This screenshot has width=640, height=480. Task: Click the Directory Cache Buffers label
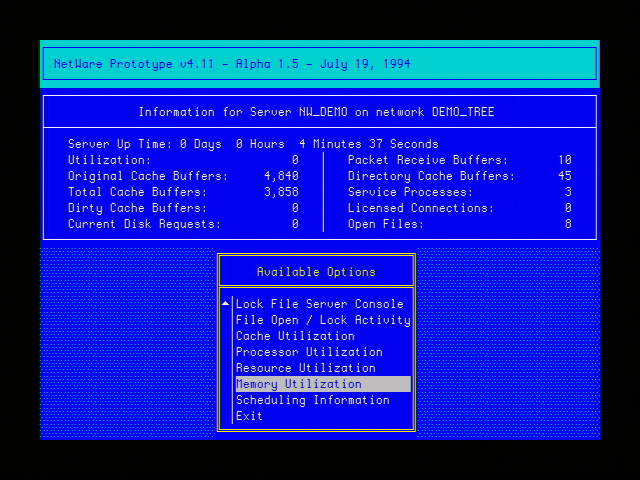click(431, 176)
